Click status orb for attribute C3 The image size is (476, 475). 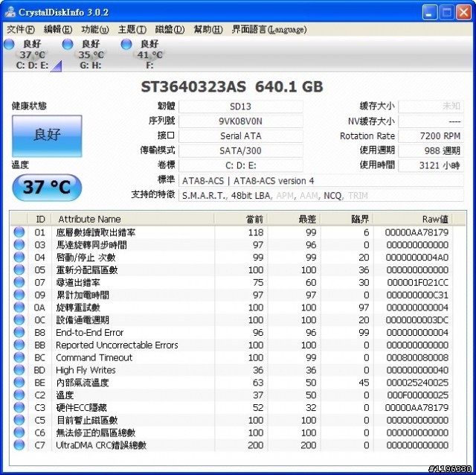pyautogui.click(x=19, y=407)
